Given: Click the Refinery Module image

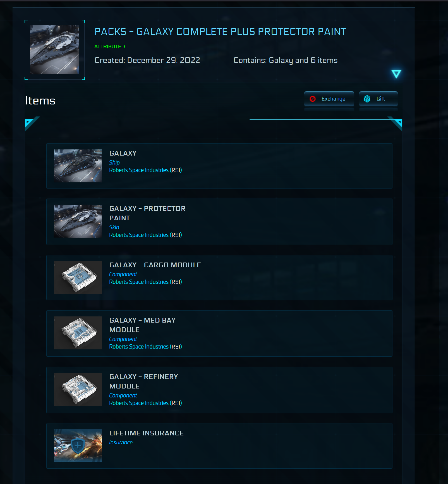Looking at the screenshot, I should [x=78, y=389].
